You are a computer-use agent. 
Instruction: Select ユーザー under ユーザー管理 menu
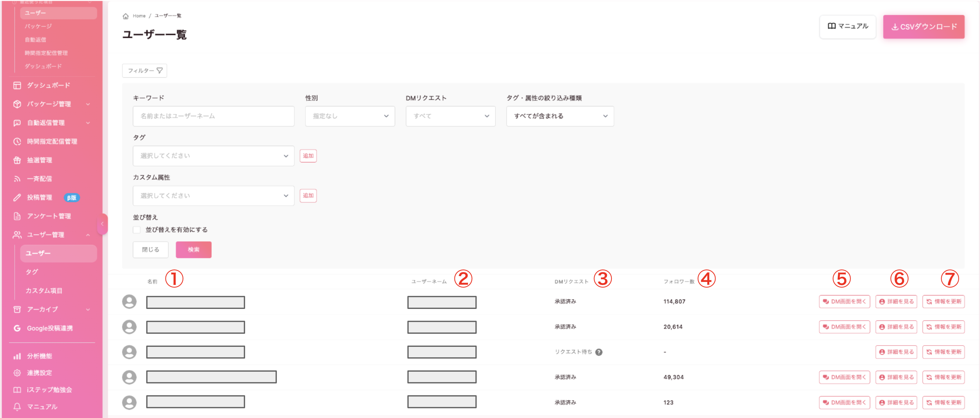tap(58, 253)
